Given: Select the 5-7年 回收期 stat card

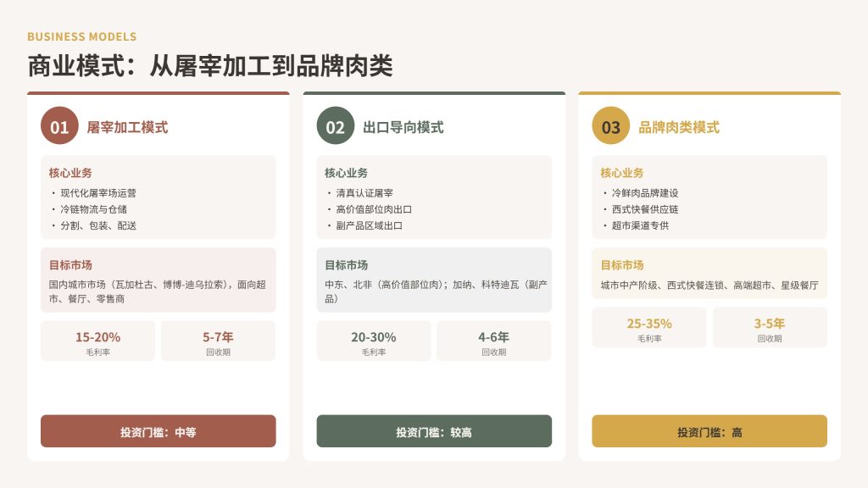Looking at the screenshot, I should coord(218,341).
